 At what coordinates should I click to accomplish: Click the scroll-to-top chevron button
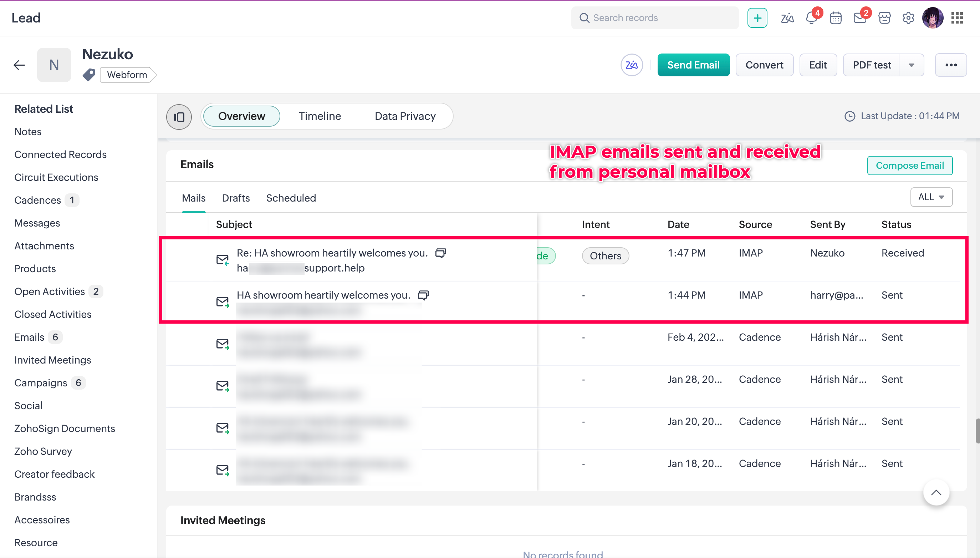936,493
